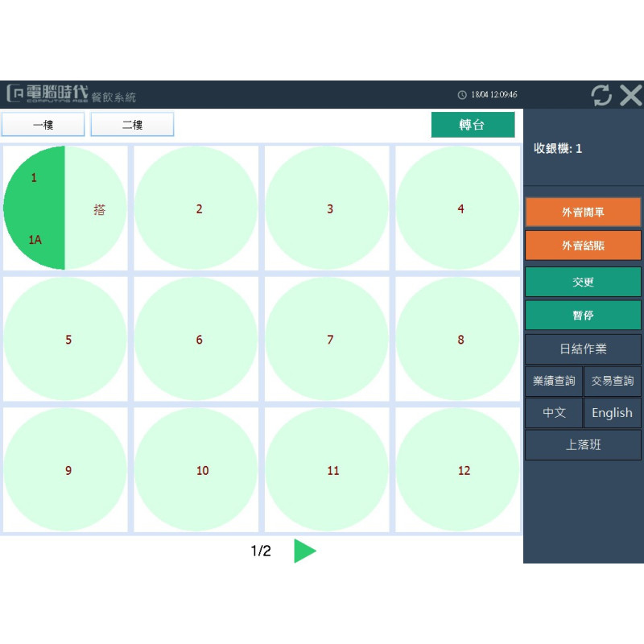Switch interface language to English
This screenshot has height=644, width=644.
[x=612, y=413]
